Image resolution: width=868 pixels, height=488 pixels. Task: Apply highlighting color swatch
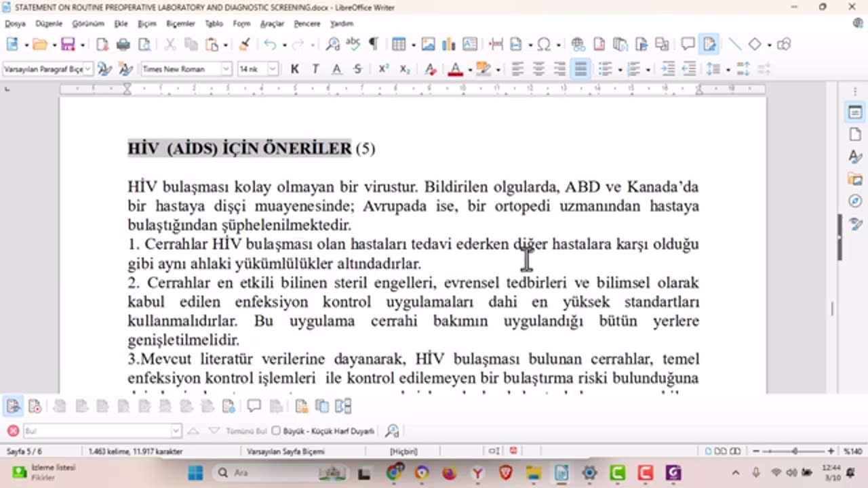(484, 69)
